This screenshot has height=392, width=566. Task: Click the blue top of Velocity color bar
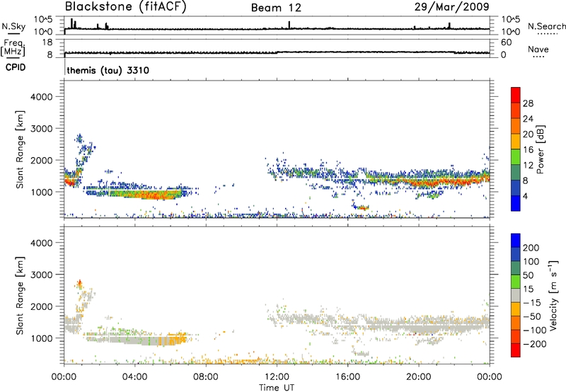(516, 240)
